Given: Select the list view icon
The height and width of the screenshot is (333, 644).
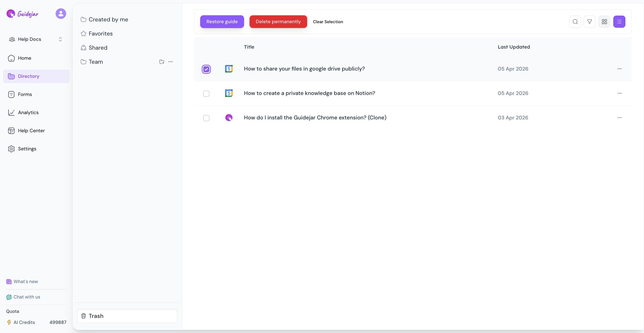Looking at the screenshot, I should (x=619, y=22).
